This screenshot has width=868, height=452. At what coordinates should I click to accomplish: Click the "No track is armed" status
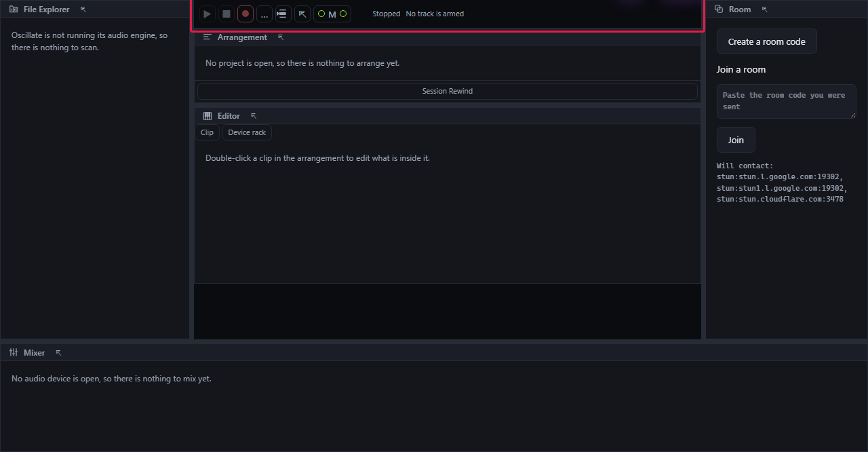pyautogui.click(x=435, y=14)
